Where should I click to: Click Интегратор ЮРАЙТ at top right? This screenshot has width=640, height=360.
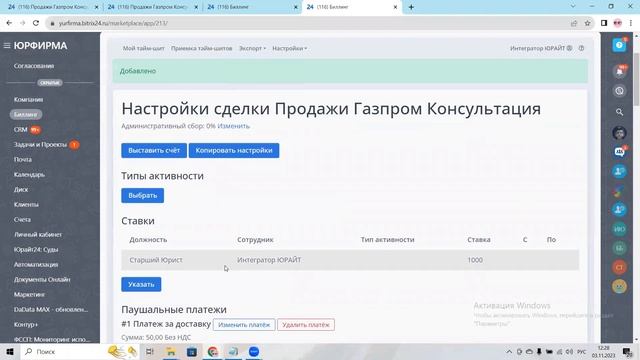(x=537, y=48)
